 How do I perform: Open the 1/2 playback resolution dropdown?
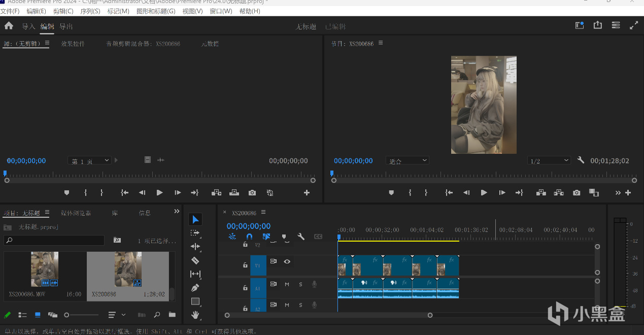[x=549, y=161]
